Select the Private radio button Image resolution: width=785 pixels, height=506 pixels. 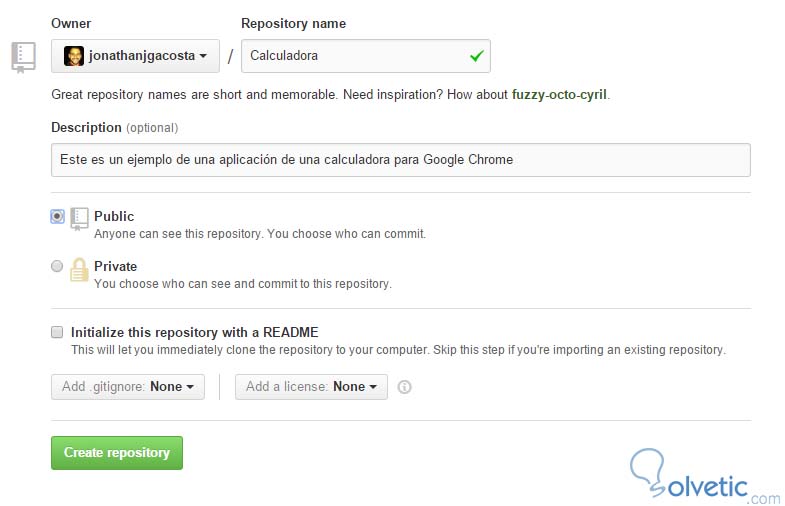[x=57, y=266]
